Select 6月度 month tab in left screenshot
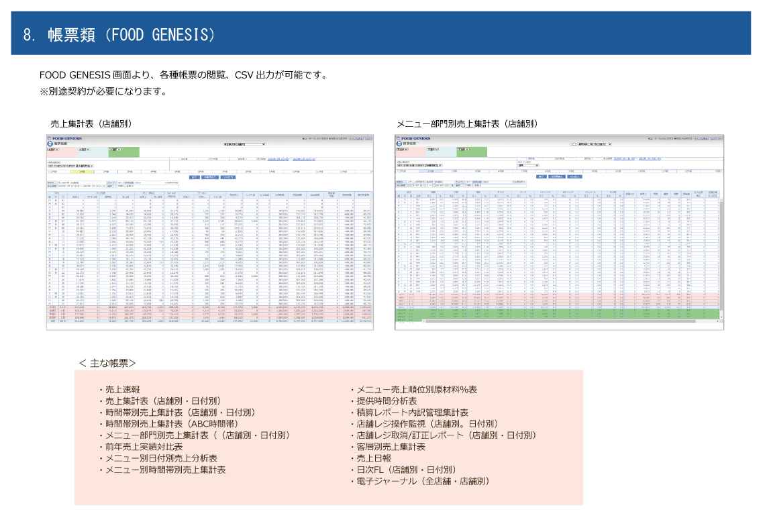The width and height of the screenshot is (767, 532). 201,172
